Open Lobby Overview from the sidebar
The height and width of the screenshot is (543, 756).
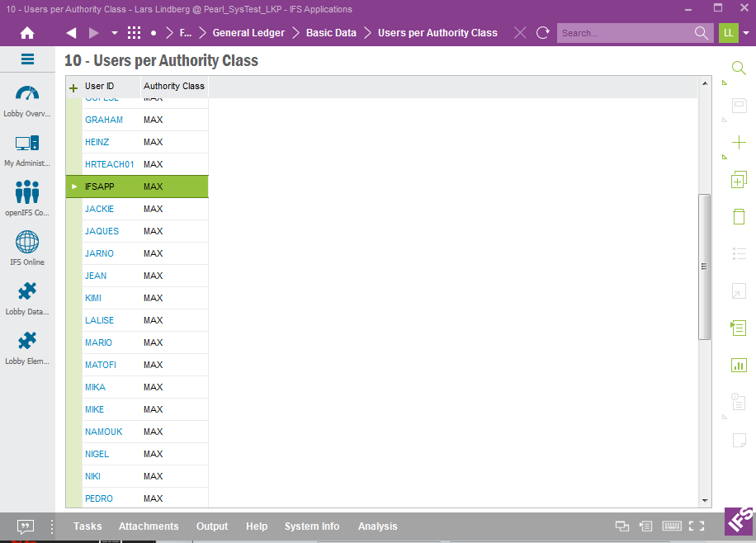[x=27, y=100]
